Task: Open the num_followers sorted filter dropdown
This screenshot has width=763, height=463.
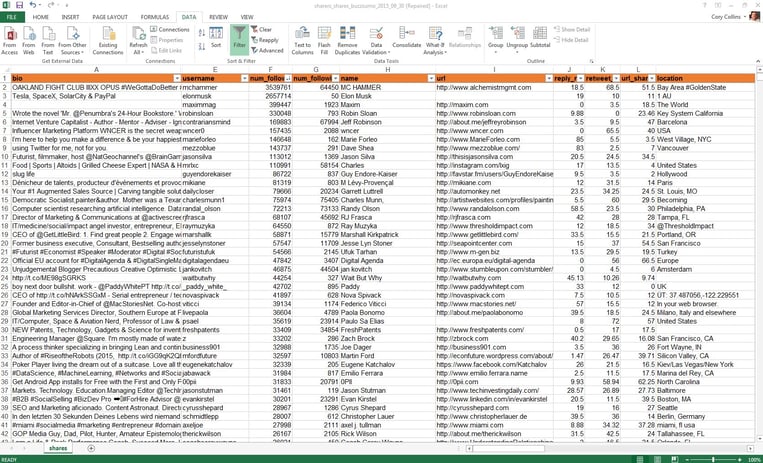Action: (x=288, y=79)
